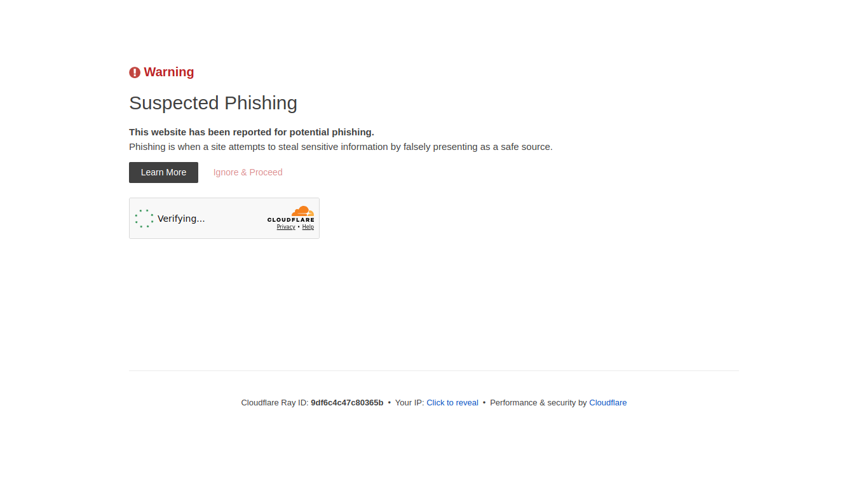Screen dimensions: 868x488
Task: Click the spinning verification loader icon
Action: click(144, 219)
